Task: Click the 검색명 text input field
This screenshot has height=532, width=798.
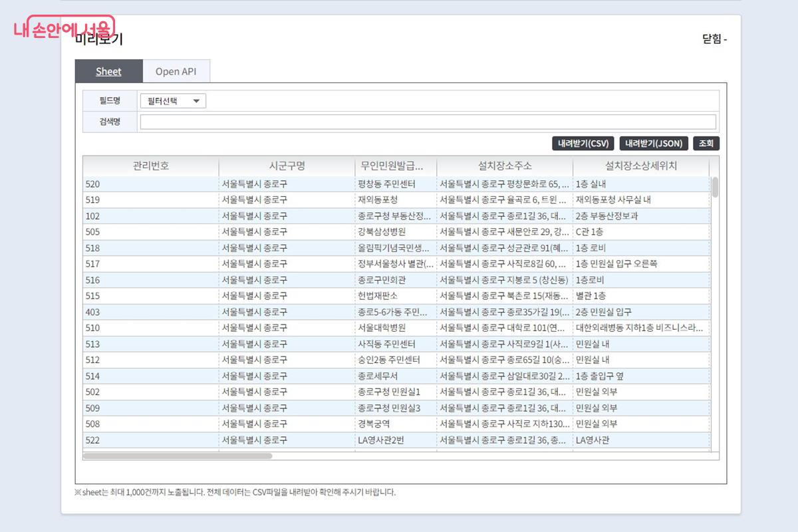Action: (x=428, y=122)
